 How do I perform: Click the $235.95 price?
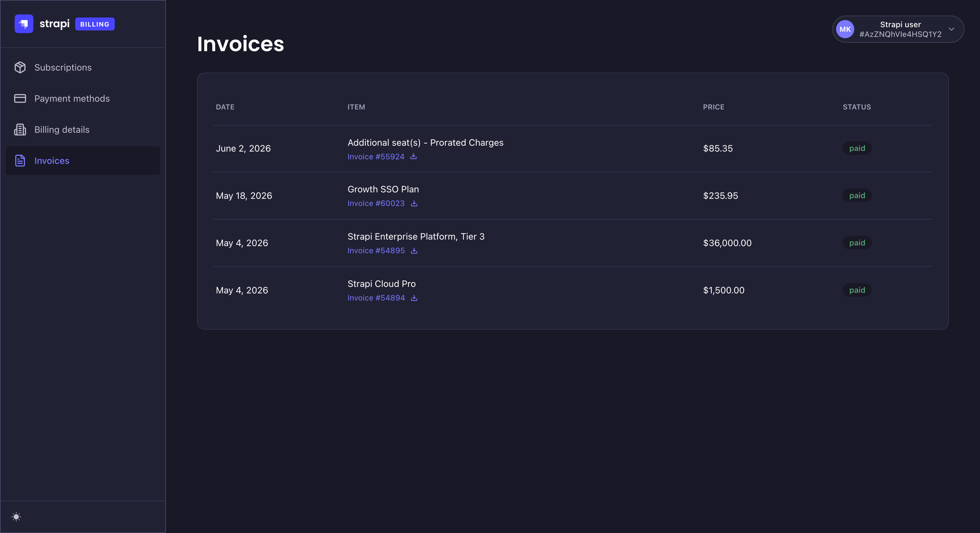tap(720, 196)
